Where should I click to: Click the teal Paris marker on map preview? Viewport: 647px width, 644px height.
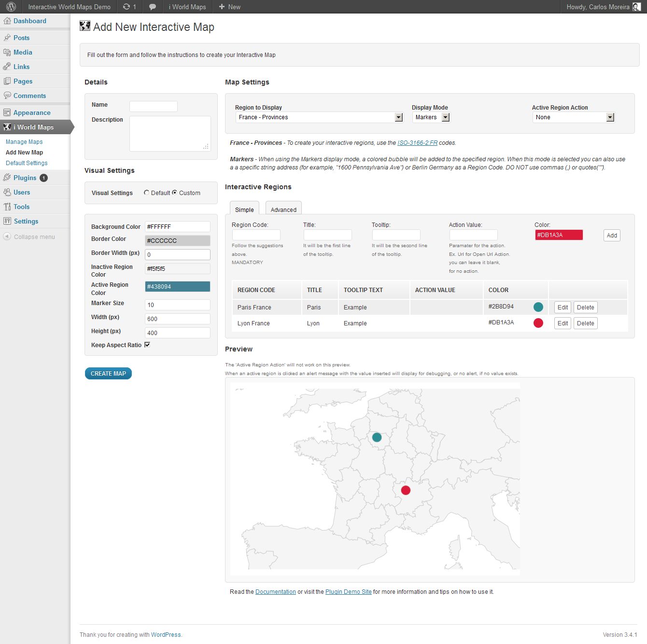[x=377, y=437]
